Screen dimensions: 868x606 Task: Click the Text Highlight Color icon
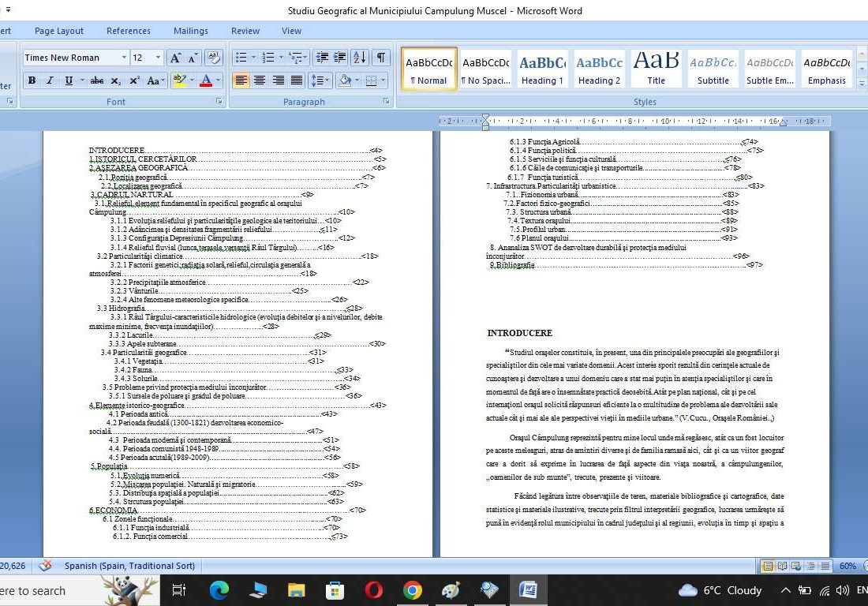[179, 80]
